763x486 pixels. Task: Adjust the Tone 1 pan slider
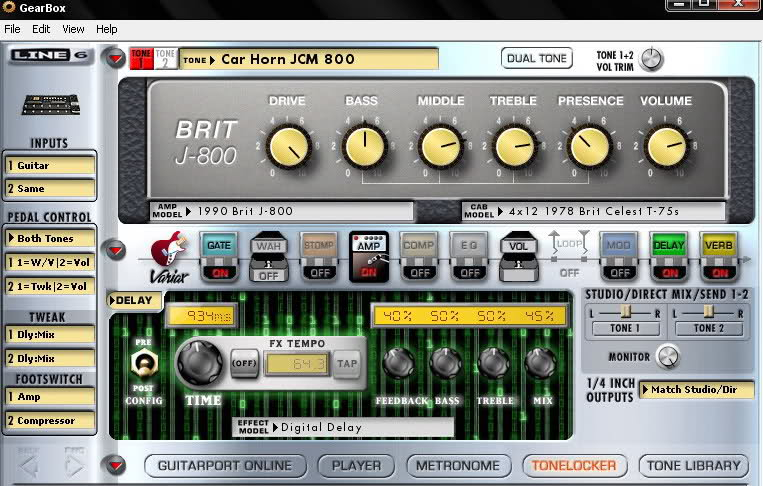coord(623,313)
